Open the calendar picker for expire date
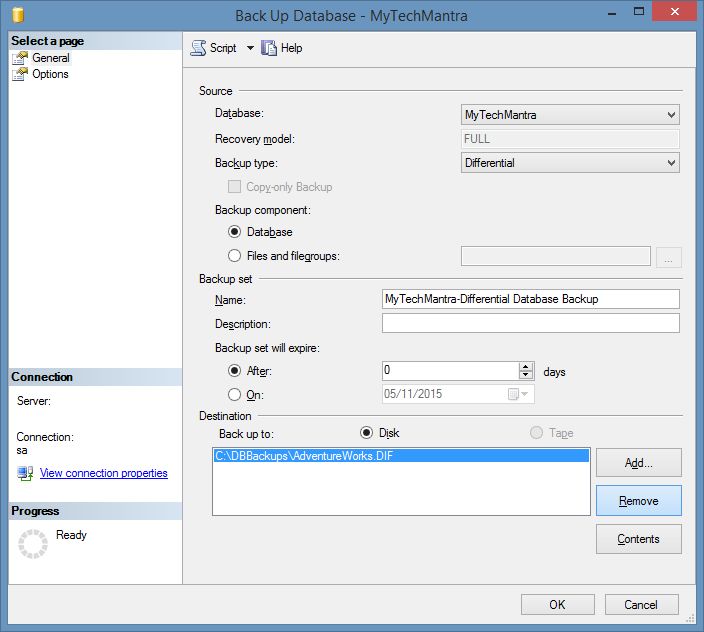Screen dimensions: 704x632 [518, 394]
